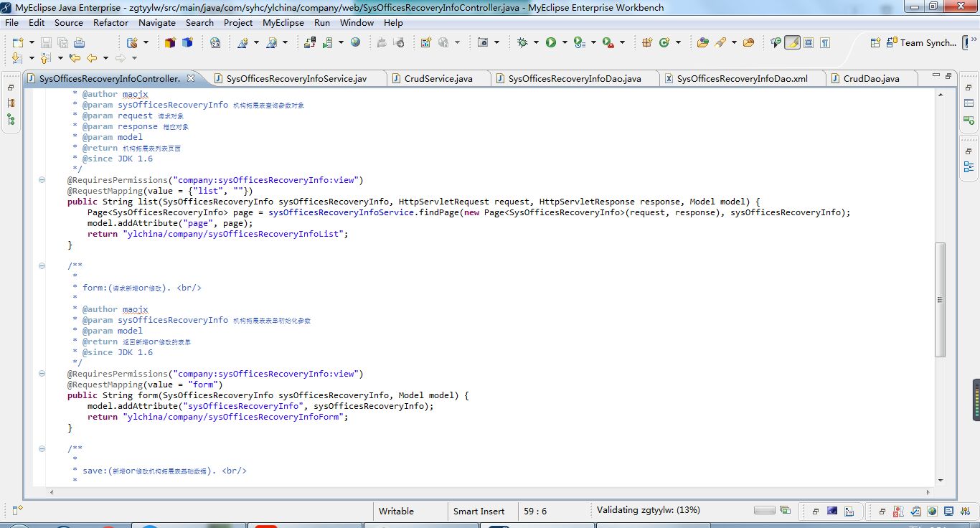This screenshot has width=980, height=528.
Task: Open the Run button dropdown arrow
Action: point(565,43)
